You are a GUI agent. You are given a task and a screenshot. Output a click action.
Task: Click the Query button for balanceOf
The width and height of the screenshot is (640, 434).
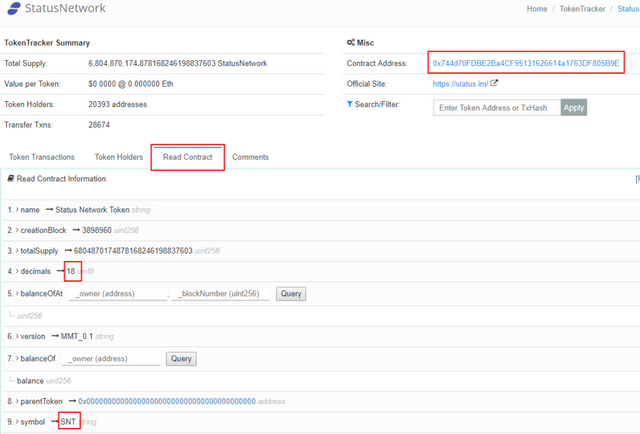pyautogui.click(x=181, y=358)
